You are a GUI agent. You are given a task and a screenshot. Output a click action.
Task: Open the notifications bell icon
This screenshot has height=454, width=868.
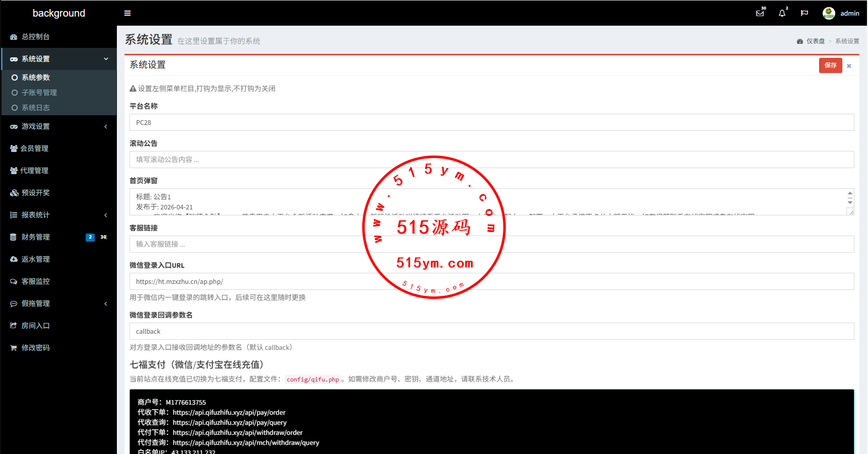point(782,13)
